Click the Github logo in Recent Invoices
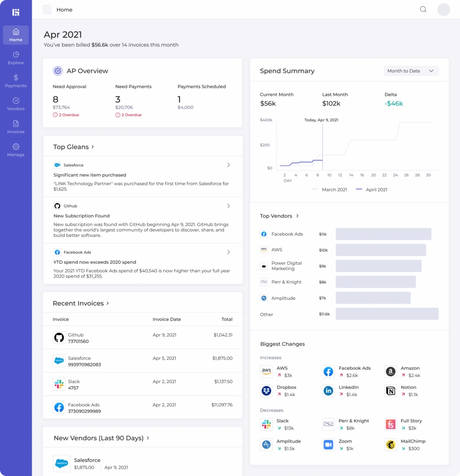 59,337
